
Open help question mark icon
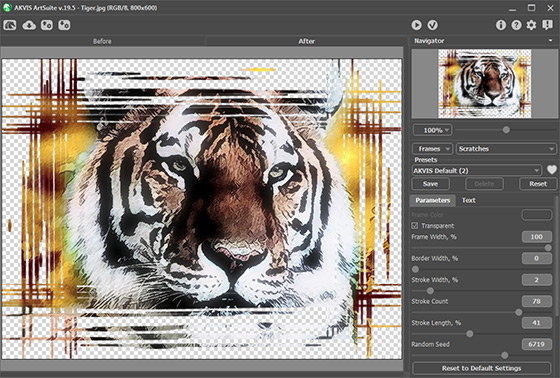pyautogui.click(x=516, y=25)
